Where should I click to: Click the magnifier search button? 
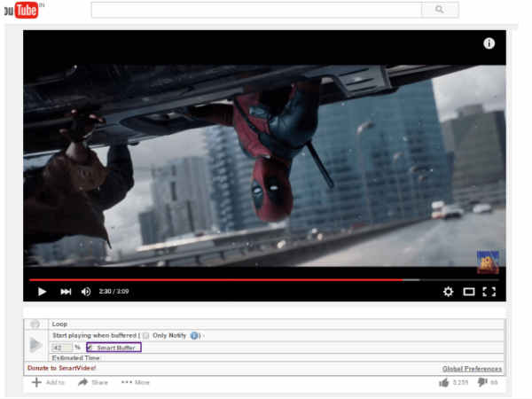440,10
